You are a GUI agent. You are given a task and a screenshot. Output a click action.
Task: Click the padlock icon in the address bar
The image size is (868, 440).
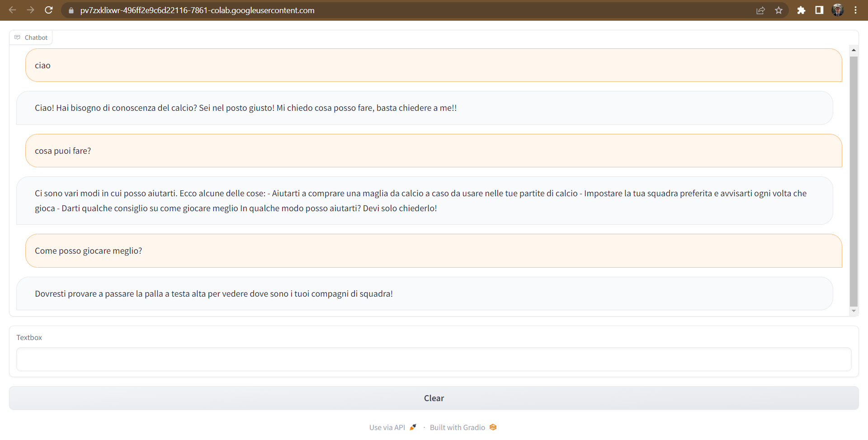(71, 10)
